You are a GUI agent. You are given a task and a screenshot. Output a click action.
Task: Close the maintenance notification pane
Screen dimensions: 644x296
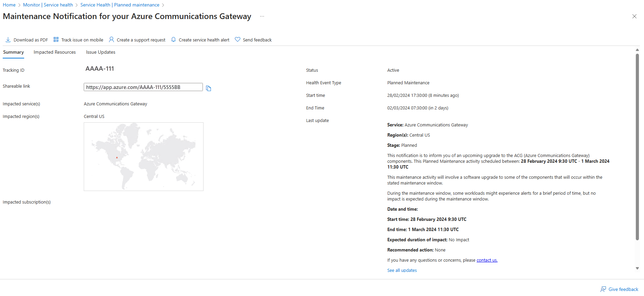(x=634, y=16)
